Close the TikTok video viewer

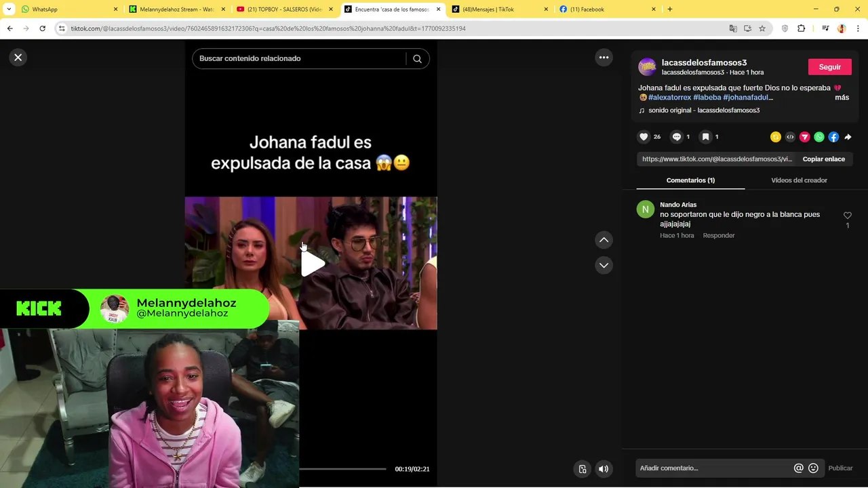18,58
